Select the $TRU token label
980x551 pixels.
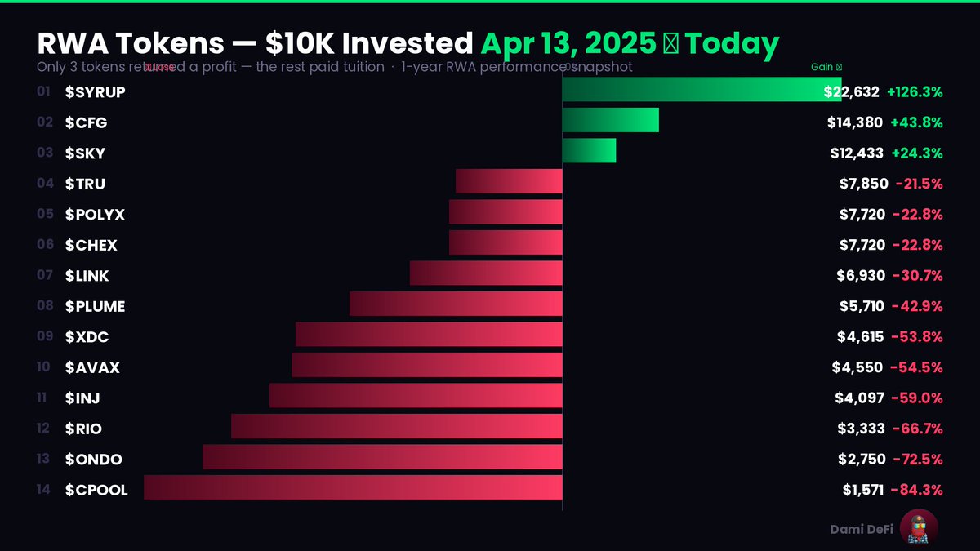pyautogui.click(x=85, y=184)
